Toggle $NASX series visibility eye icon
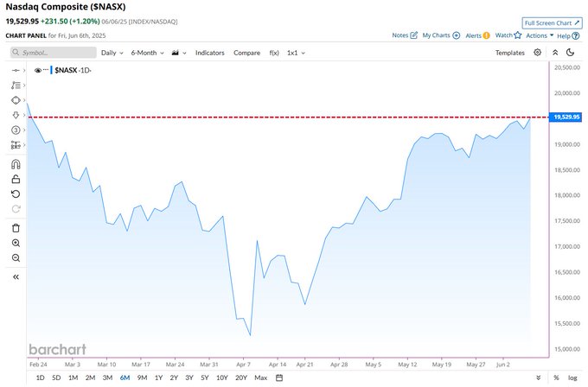Screen dimensions: 588x387 click(37, 71)
